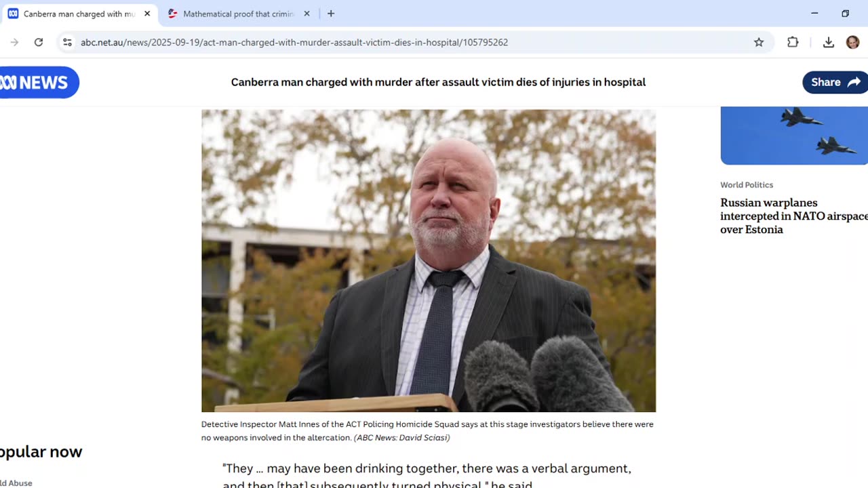The height and width of the screenshot is (488, 868).
Task: Click the Share button
Action: tap(835, 82)
